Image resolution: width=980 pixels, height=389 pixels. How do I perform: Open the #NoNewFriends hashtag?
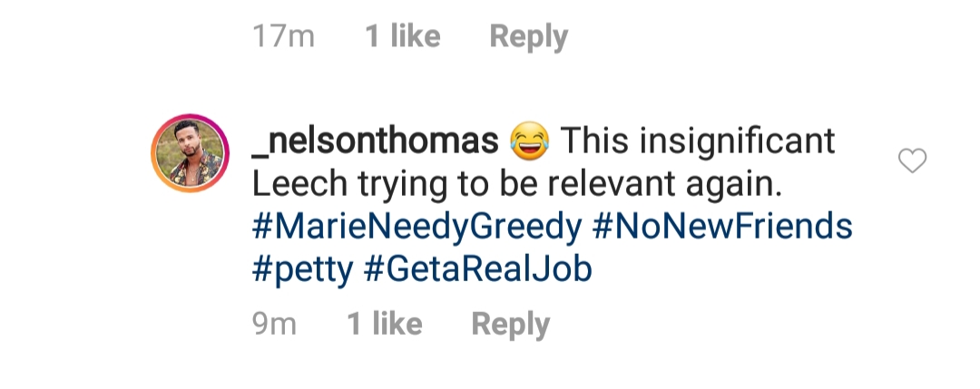pos(722,226)
